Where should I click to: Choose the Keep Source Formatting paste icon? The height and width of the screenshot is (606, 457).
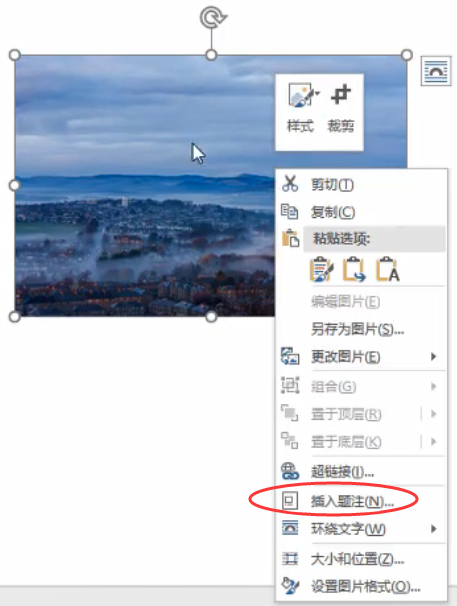pyautogui.click(x=321, y=269)
